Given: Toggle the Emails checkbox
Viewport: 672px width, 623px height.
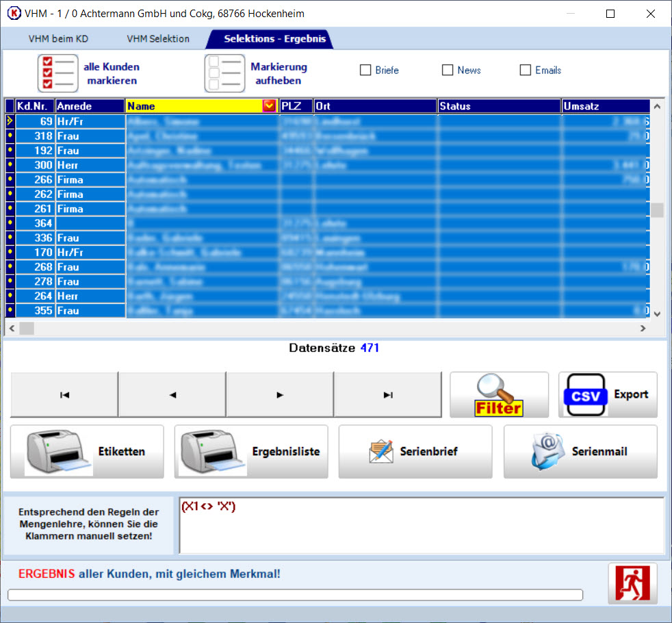Looking at the screenshot, I should pos(526,71).
